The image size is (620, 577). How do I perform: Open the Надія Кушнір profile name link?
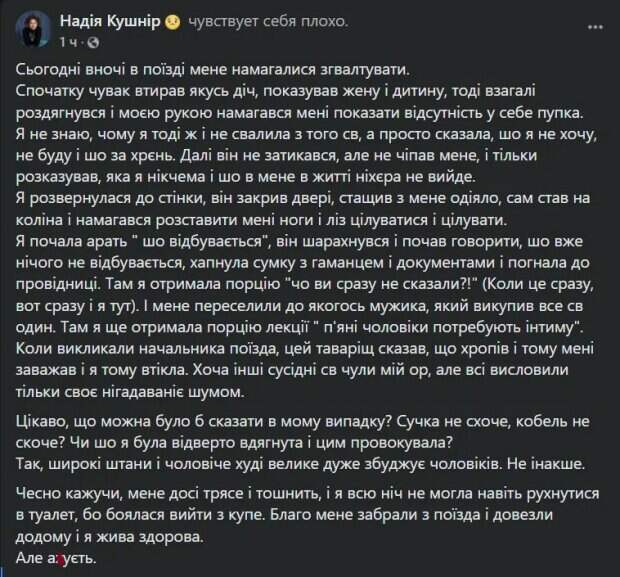tap(107, 22)
